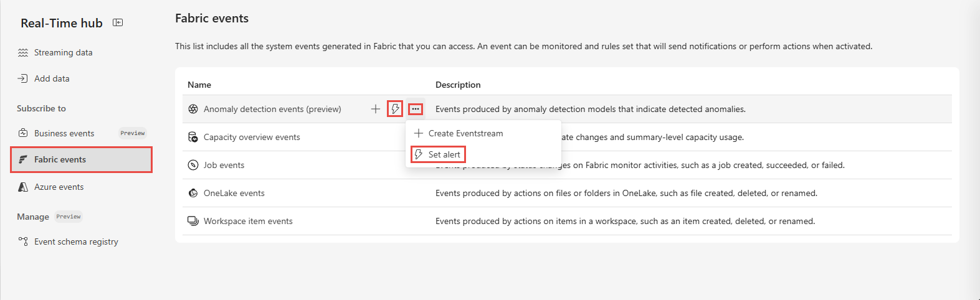Click the Add data arrow icon
Screen dimensions: 980x300
click(x=23, y=78)
